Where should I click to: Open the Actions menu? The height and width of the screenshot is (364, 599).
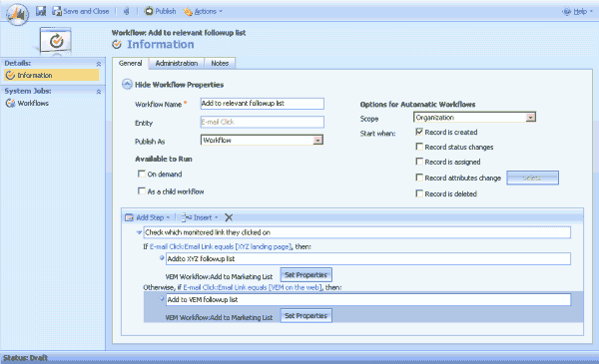point(203,11)
